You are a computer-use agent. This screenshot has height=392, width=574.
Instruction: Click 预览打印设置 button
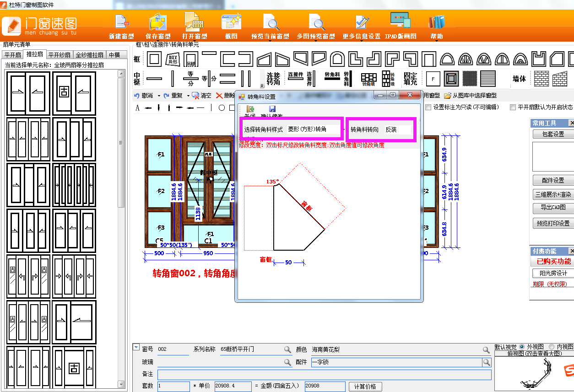click(x=553, y=223)
